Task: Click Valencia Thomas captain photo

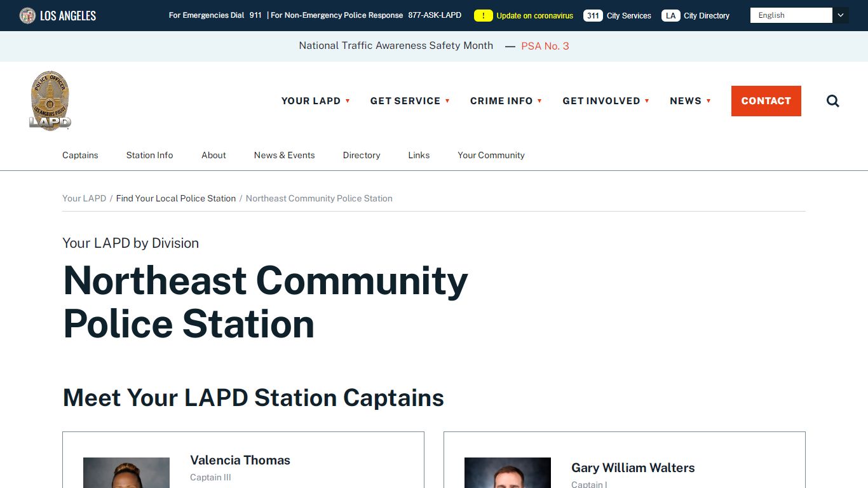Action: [126, 473]
